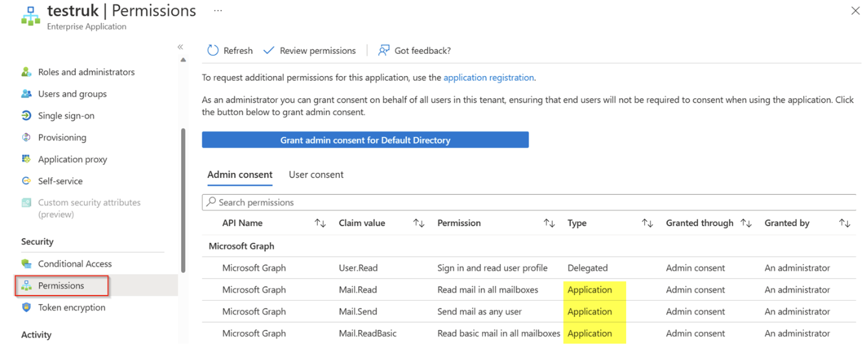This screenshot has height=356, width=868.
Task: Collapse the sidebar with double chevron
Action: [x=180, y=47]
